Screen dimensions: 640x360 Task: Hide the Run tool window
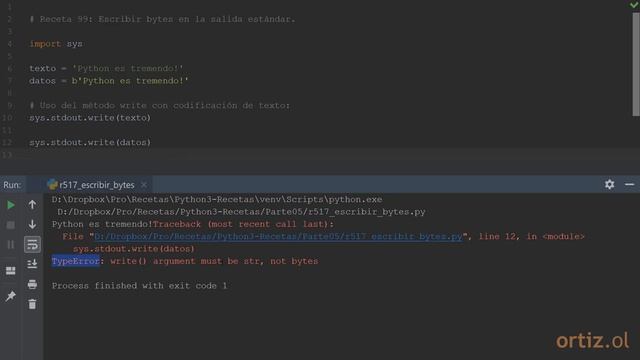pyautogui.click(x=629, y=184)
